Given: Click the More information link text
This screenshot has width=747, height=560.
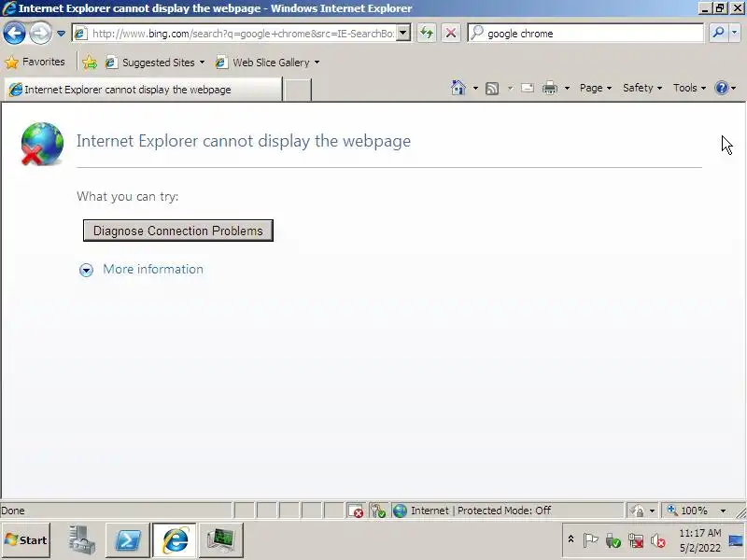Looking at the screenshot, I should (153, 269).
